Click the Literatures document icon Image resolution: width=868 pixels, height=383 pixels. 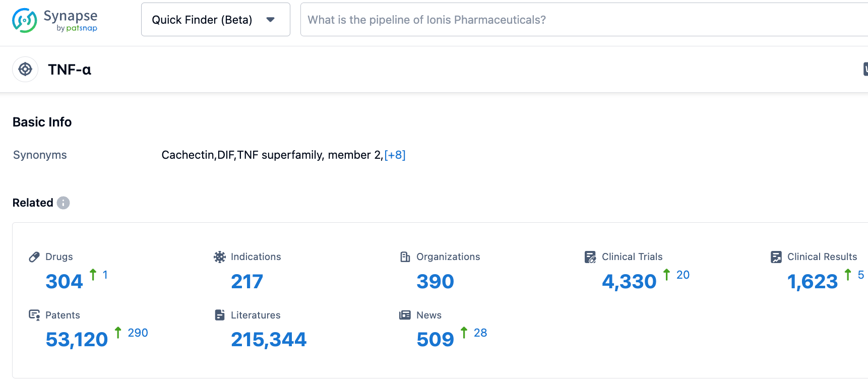pos(220,315)
